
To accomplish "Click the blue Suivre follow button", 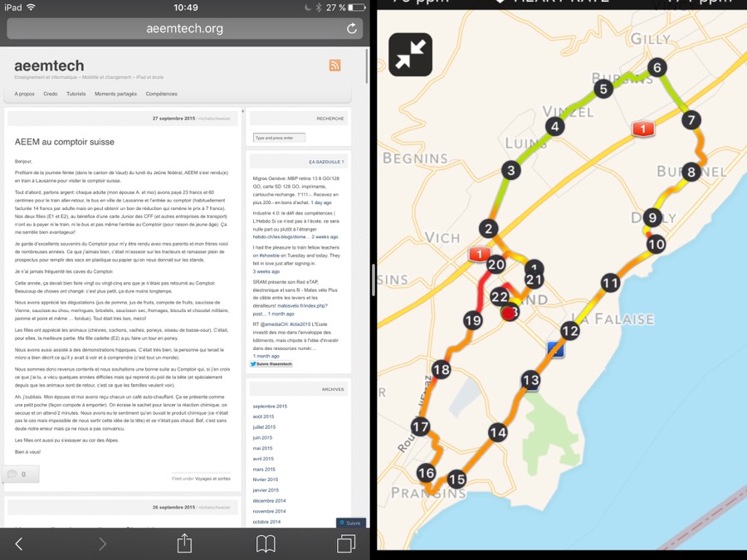I will [351, 523].
